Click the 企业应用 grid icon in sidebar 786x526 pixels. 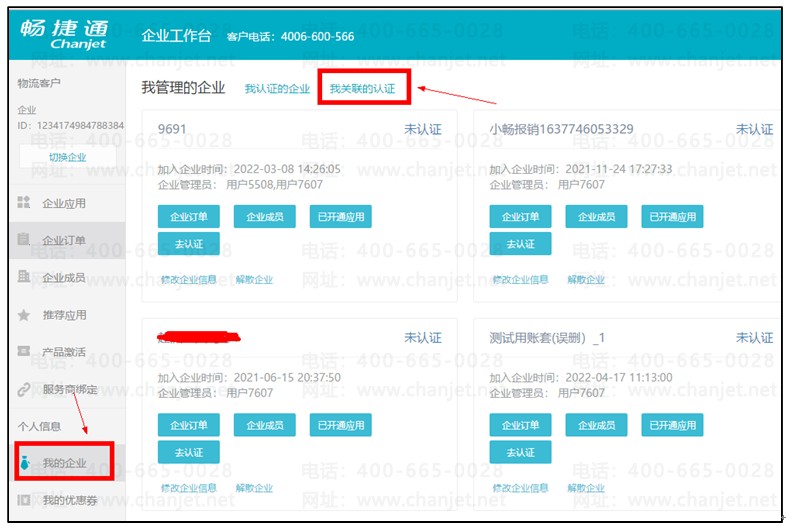point(24,202)
